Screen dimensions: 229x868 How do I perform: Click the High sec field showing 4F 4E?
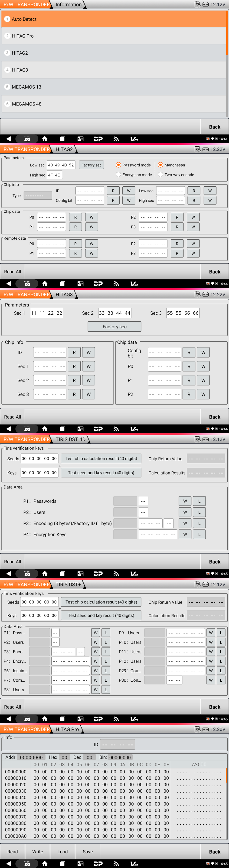pos(55,175)
